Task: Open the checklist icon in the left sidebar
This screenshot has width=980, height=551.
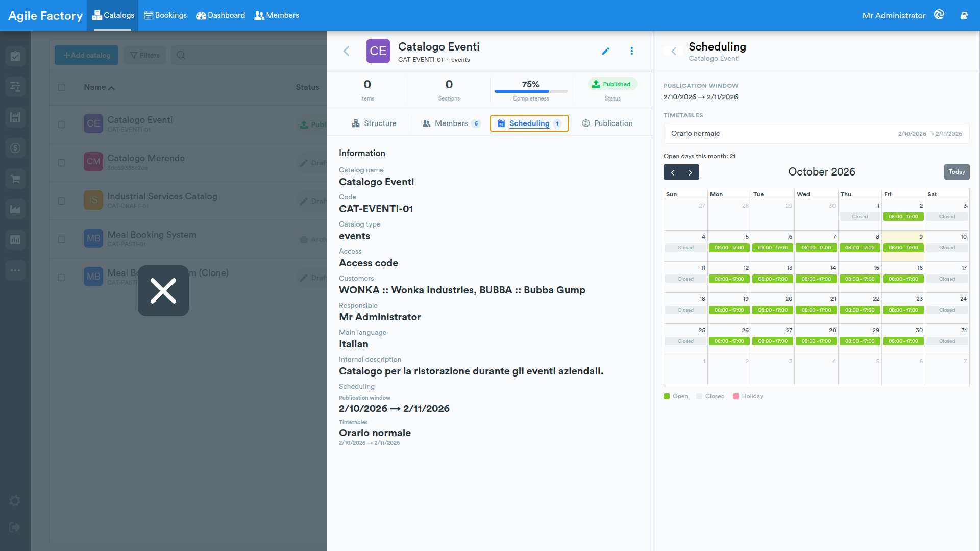Action: [x=15, y=56]
